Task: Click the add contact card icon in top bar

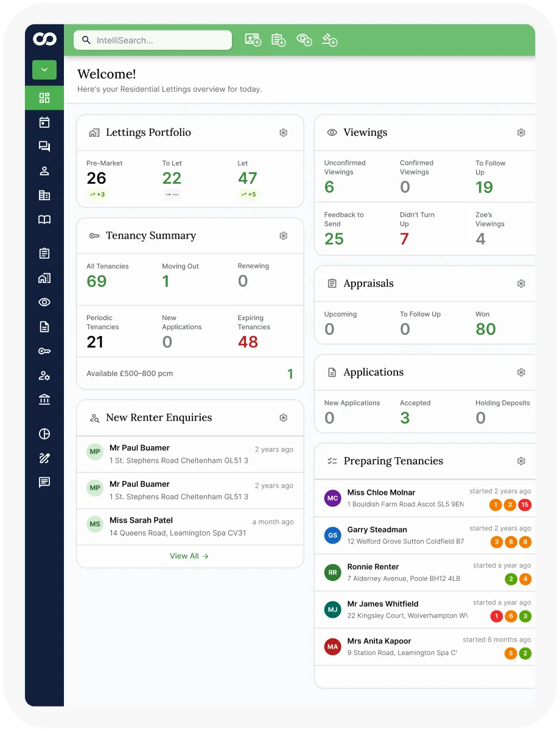Action: pyautogui.click(x=253, y=40)
